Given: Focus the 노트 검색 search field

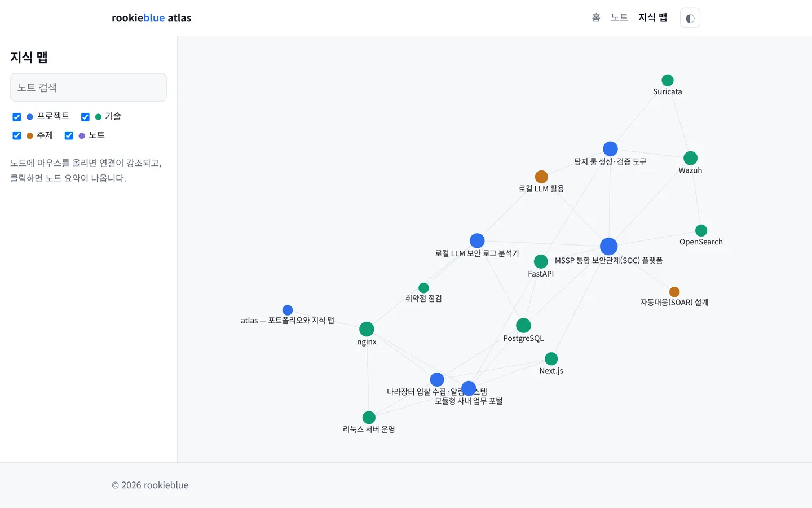Looking at the screenshot, I should point(89,87).
